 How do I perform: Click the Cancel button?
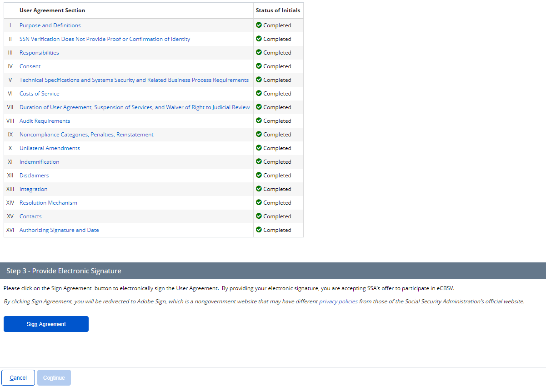[x=18, y=378]
